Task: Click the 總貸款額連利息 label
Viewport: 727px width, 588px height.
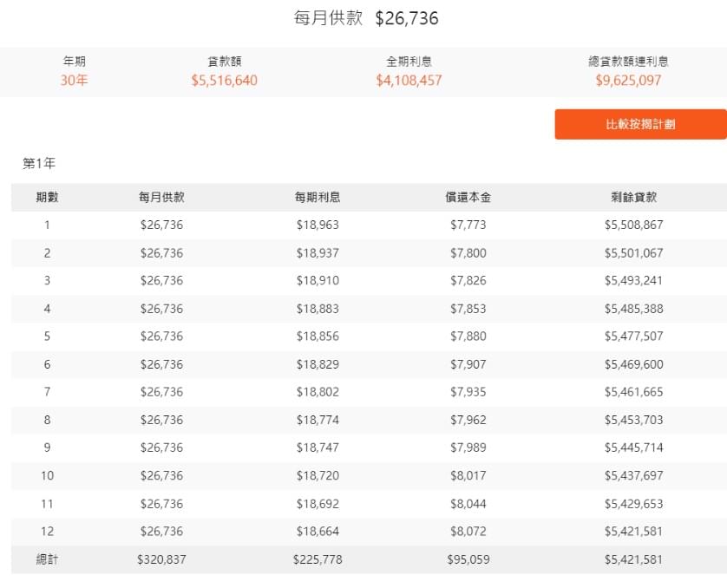Action: (x=628, y=62)
